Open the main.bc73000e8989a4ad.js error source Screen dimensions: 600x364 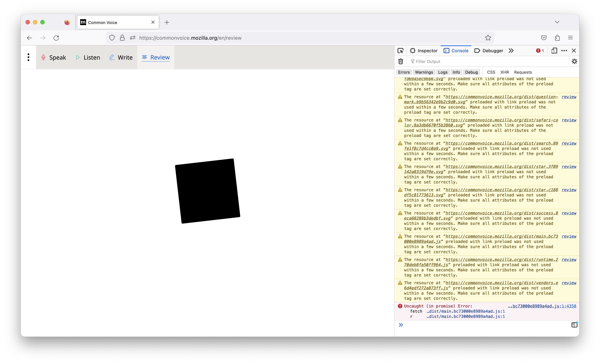point(542,306)
